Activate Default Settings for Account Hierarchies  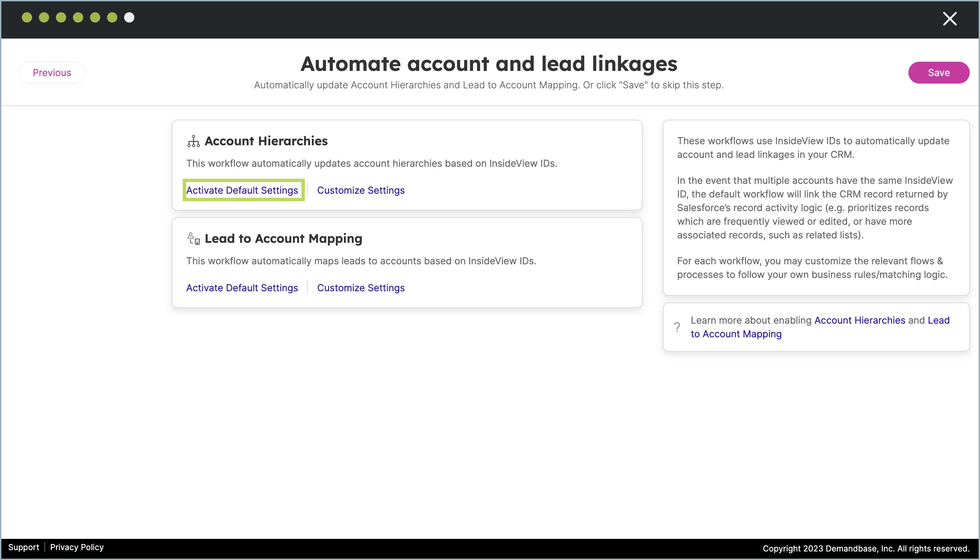[242, 190]
